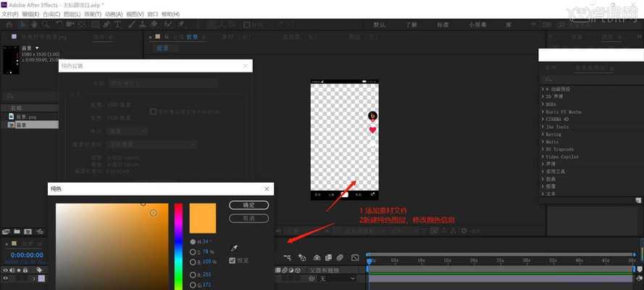Click the orange color preview swatch

[x=203, y=218]
